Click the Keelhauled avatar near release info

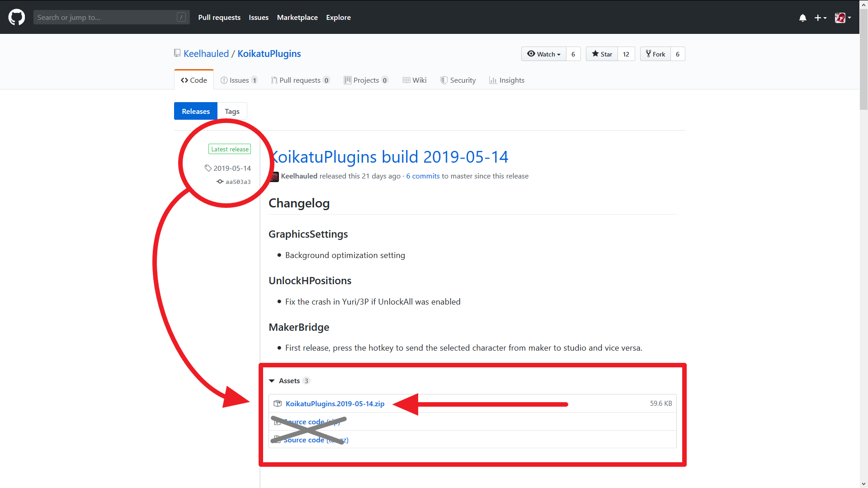tap(274, 177)
